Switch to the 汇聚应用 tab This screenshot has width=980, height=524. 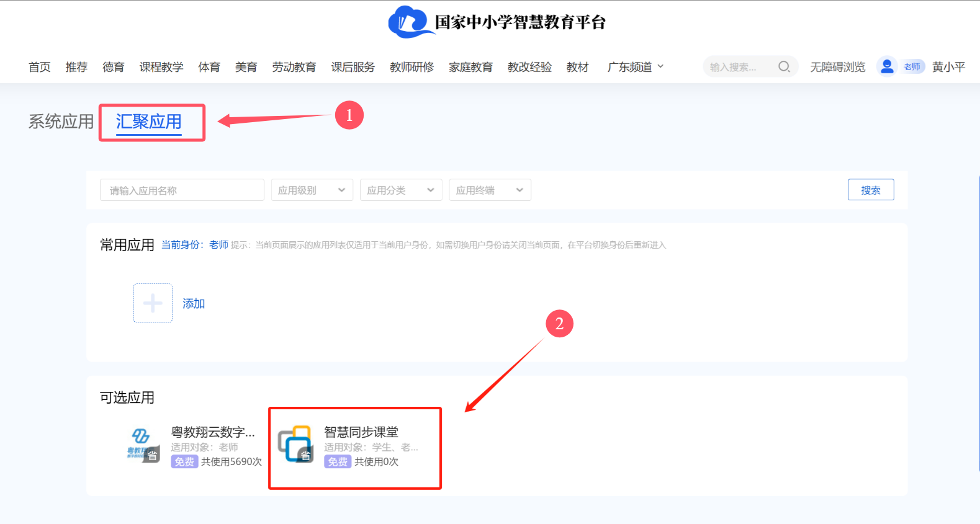click(x=149, y=122)
